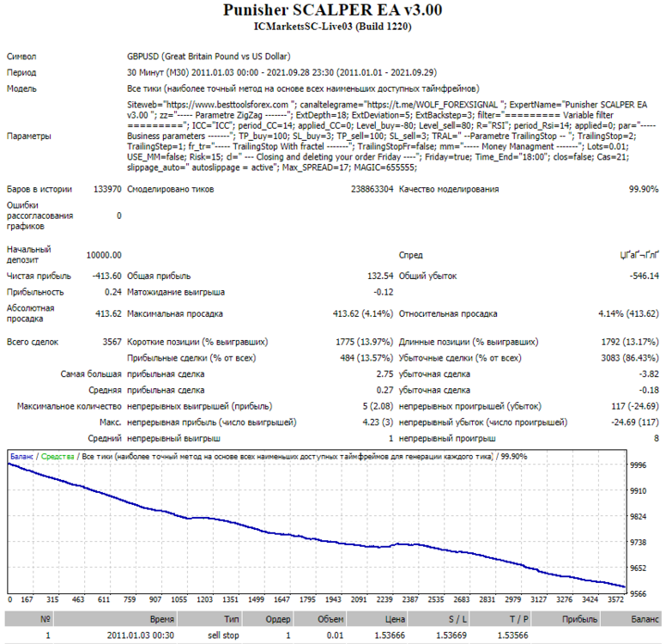Click the losing trades value 3083 (86.43%)
The image size is (672, 644).
(x=630, y=358)
